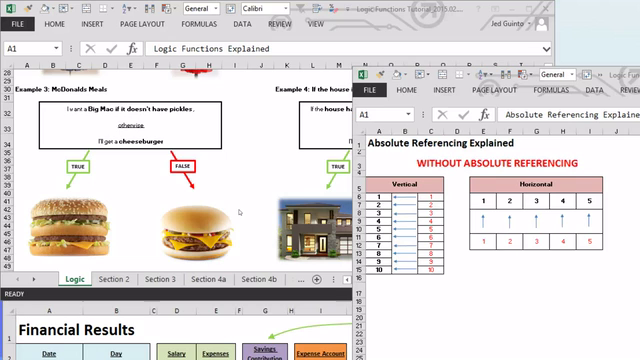
Task: Click the Fill Color paint bucket in the Logic Functions window
Action: [44, 8]
